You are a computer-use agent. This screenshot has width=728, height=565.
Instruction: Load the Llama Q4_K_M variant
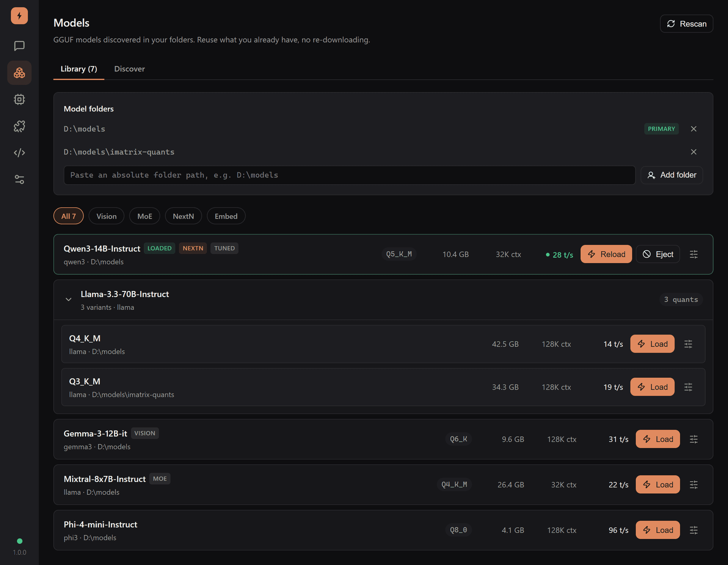[652, 344]
